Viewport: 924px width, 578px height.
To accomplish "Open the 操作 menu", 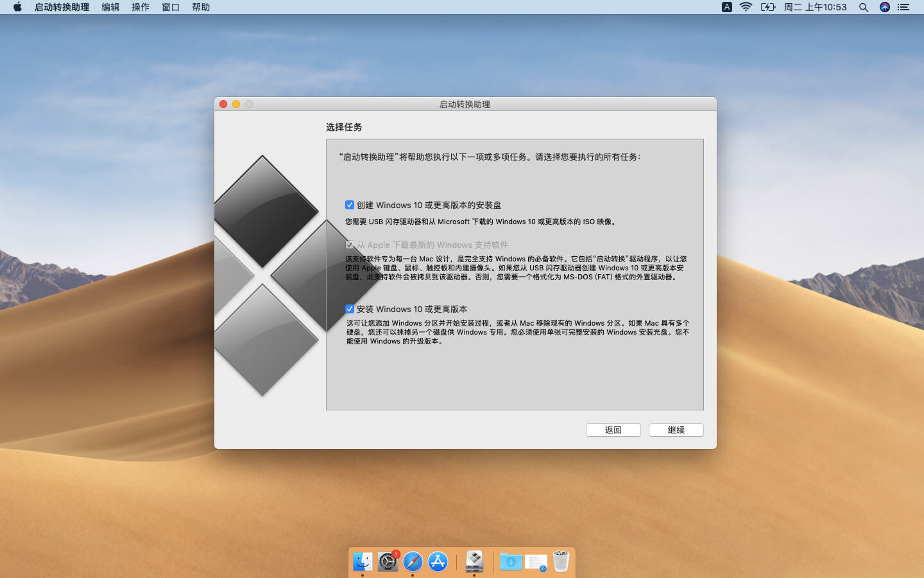I will click(141, 7).
